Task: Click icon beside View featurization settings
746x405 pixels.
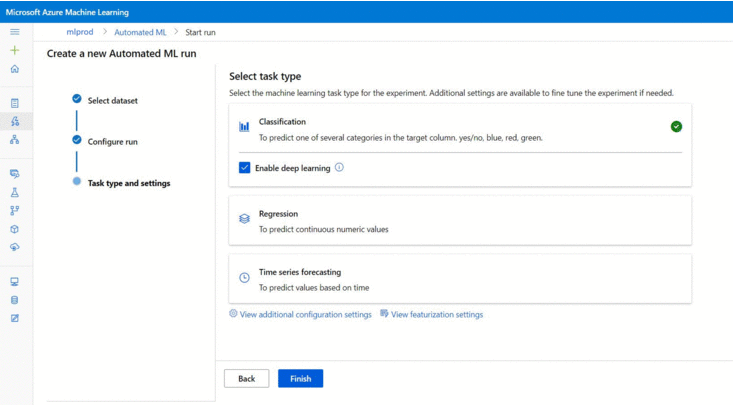Action: (384, 314)
